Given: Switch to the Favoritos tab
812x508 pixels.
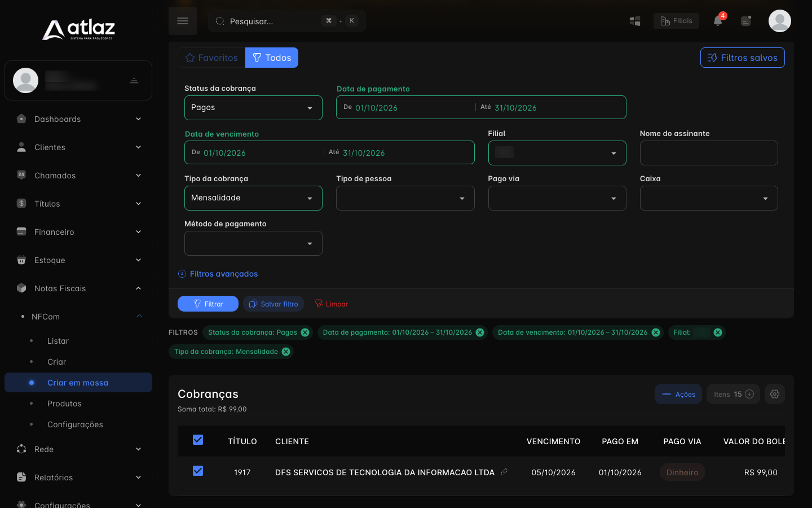Looking at the screenshot, I should [x=211, y=58].
